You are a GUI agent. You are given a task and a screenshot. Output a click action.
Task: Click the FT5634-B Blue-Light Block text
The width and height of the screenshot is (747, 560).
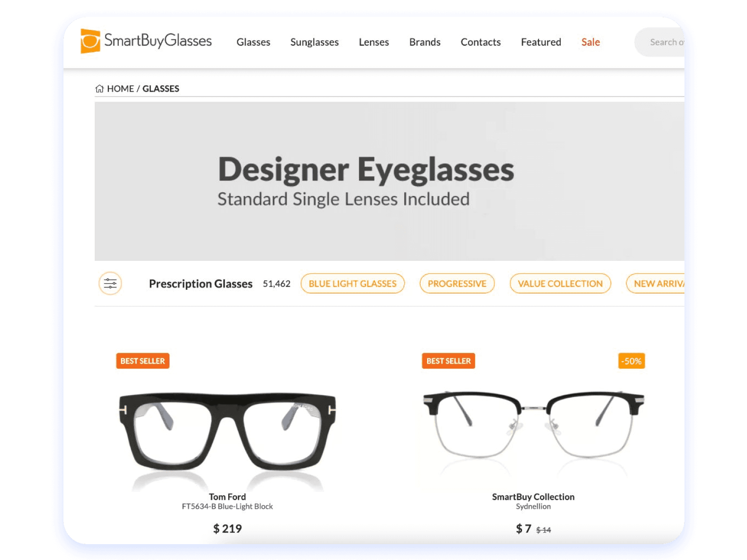(x=227, y=506)
